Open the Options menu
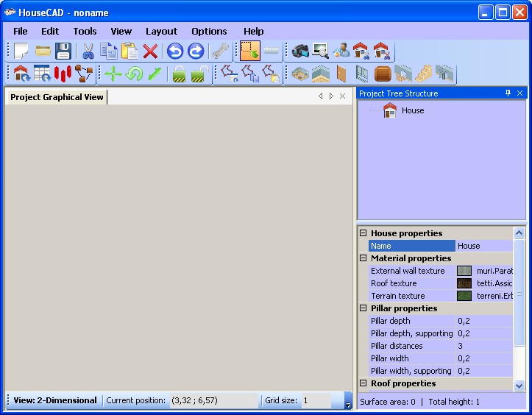Viewport: 532px width, 415px height. pyautogui.click(x=209, y=31)
